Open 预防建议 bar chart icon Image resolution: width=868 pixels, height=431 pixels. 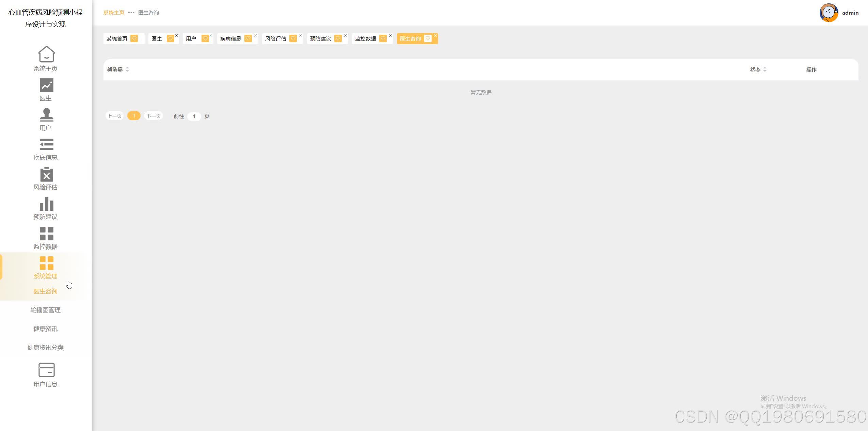pos(46,204)
